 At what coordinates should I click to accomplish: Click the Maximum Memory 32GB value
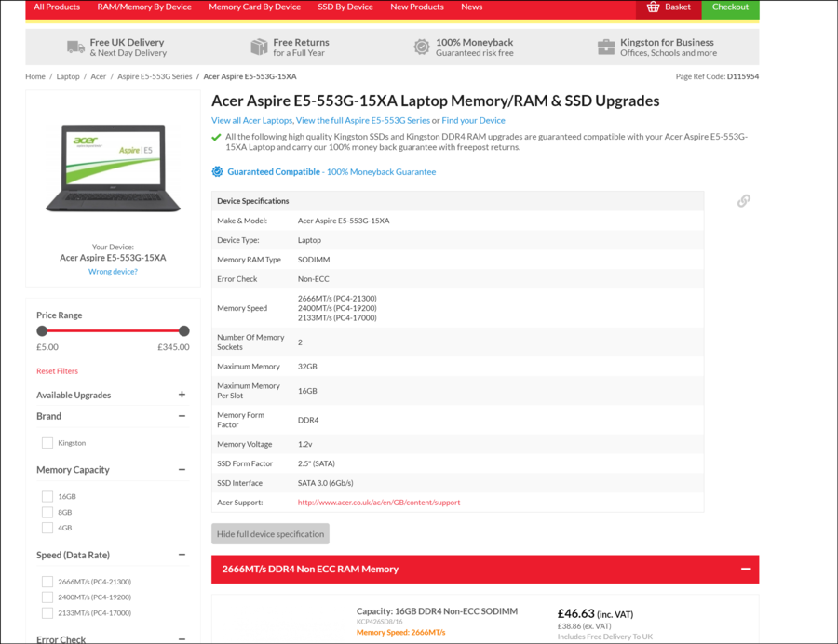[307, 367]
